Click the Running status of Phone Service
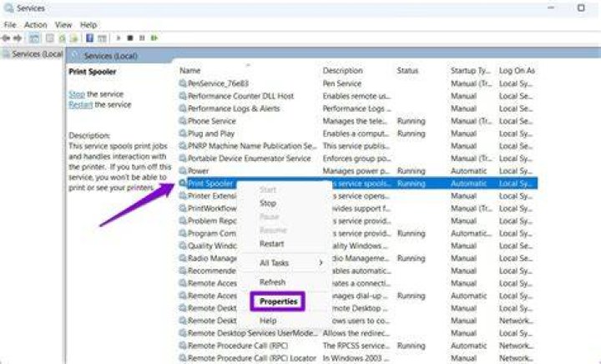 click(x=411, y=121)
